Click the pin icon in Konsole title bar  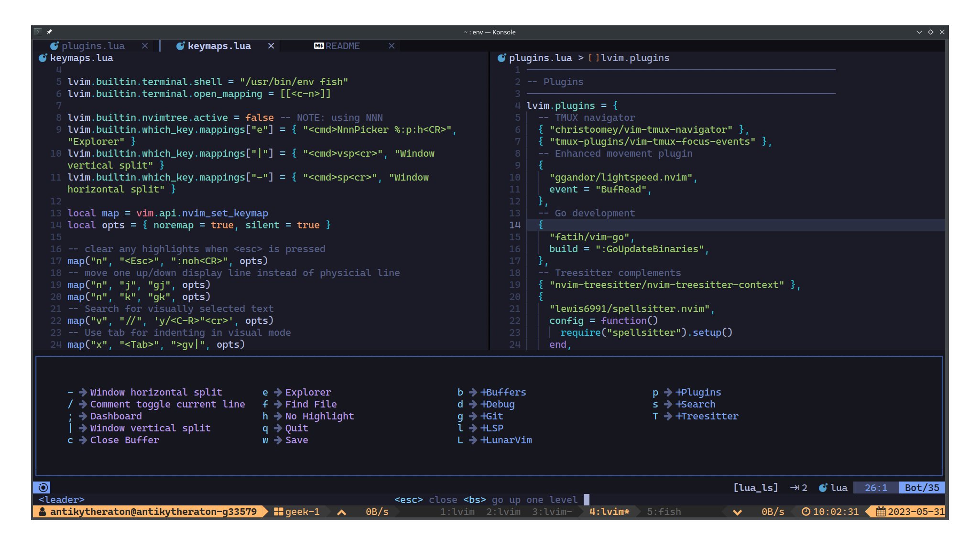pyautogui.click(x=49, y=32)
